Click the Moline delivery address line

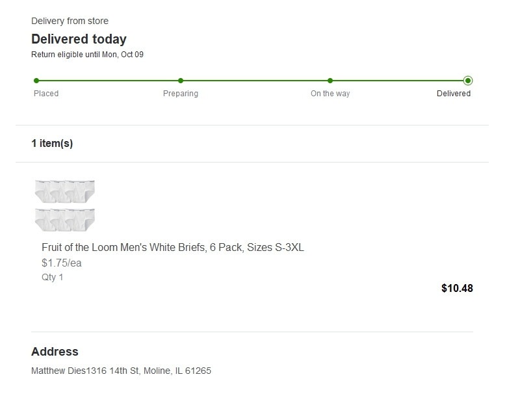[x=121, y=371]
